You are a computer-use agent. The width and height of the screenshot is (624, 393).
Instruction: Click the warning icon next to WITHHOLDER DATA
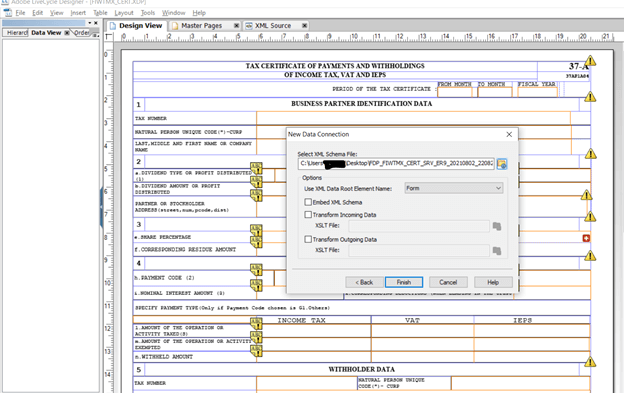click(x=590, y=362)
